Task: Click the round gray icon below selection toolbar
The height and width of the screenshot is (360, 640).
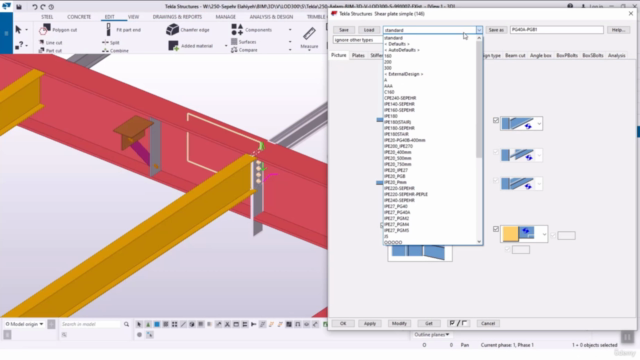Action: pos(140,335)
